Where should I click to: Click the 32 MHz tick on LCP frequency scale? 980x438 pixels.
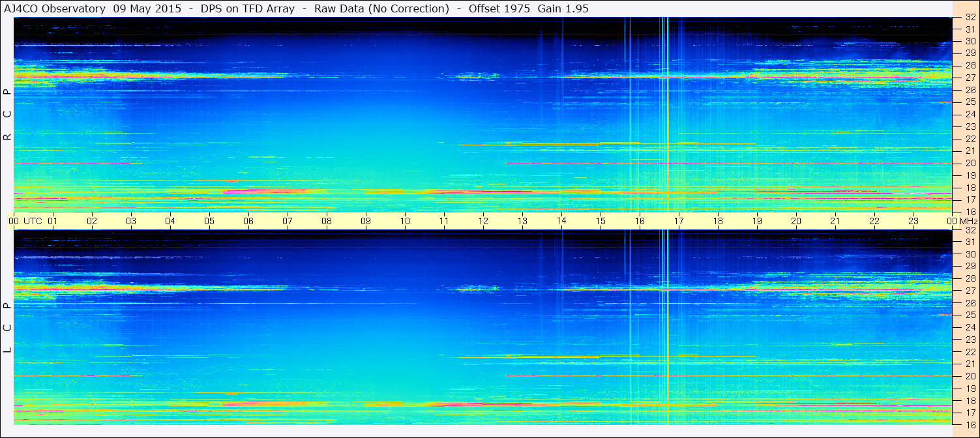tap(970, 230)
